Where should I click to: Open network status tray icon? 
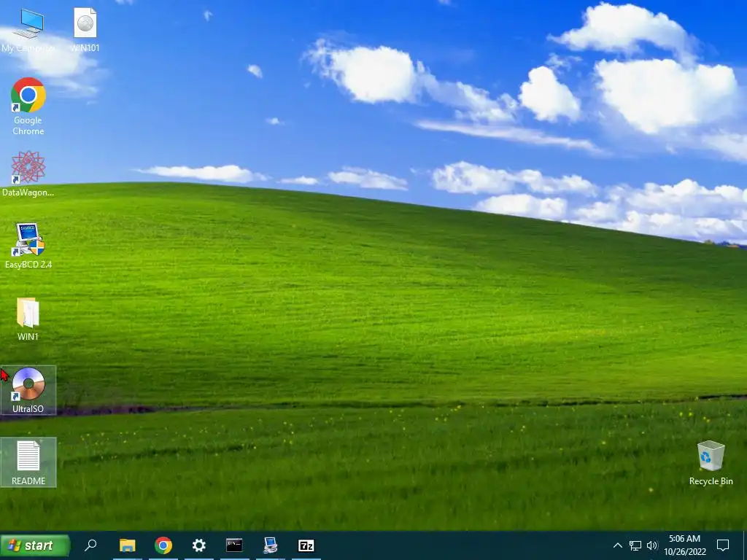635,545
